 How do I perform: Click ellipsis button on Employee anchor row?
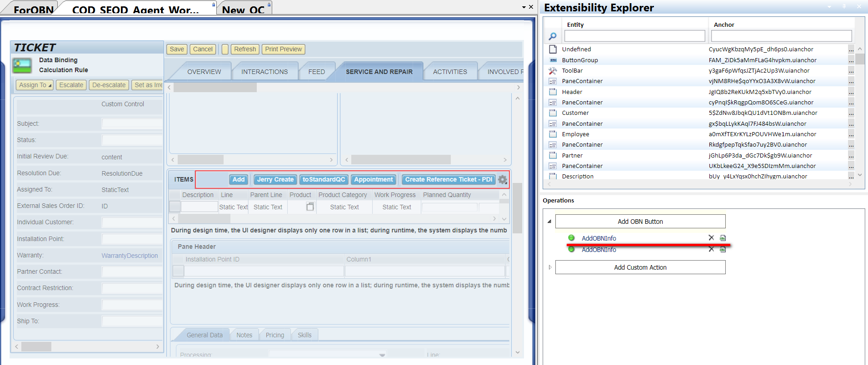(x=851, y=134)
